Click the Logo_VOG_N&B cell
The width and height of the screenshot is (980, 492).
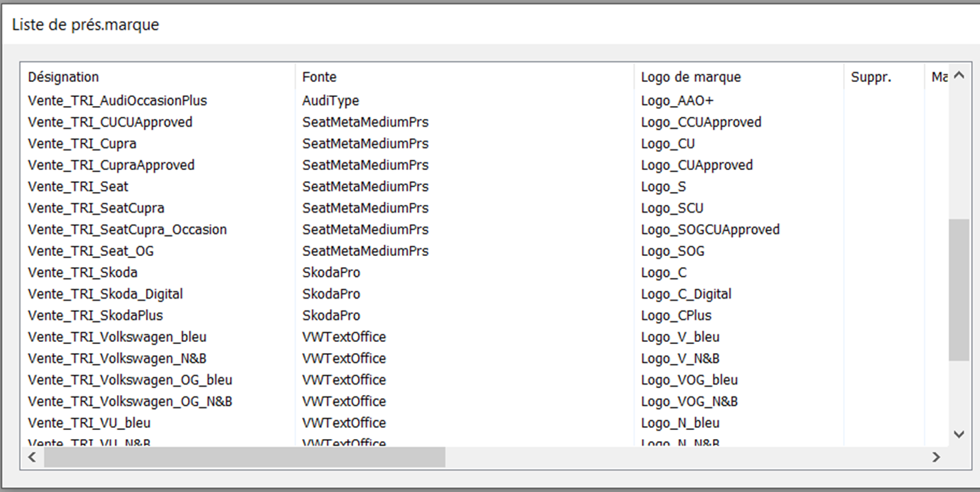pos(689,400)
